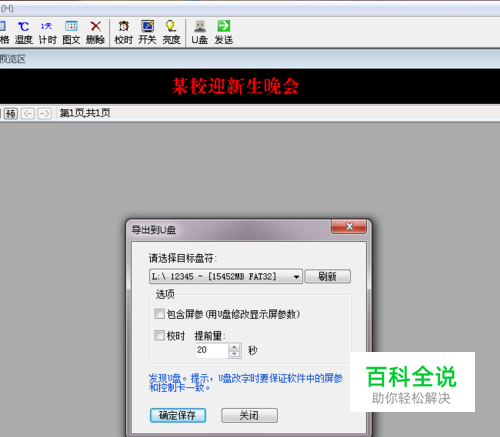Send the program to the screen (发送)
Image resolution: width=500 pixels, height=437 pixels.
(223, 32)
